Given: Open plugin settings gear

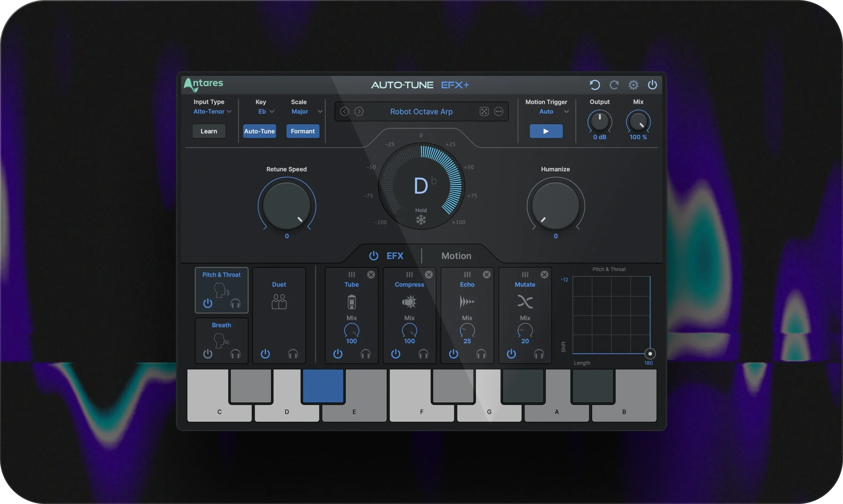Looking at the screenshot, I should [633, 85].
